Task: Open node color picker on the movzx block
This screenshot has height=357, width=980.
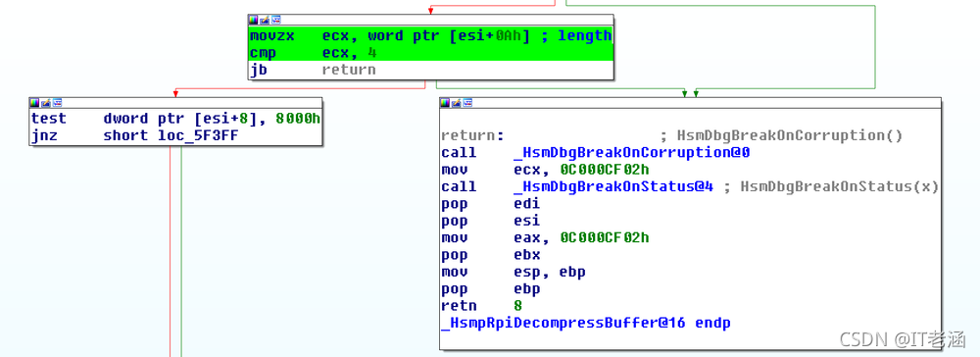Action: click(x=253, y=20)
